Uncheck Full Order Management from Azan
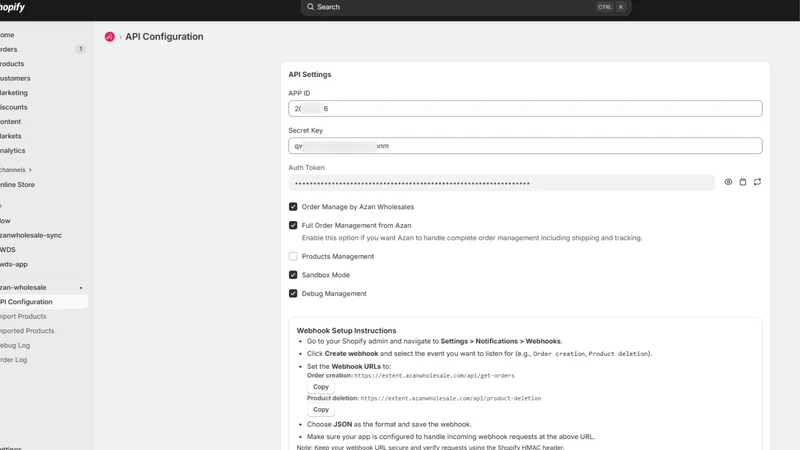Screen dimensions: 800x450 [293, 225]
